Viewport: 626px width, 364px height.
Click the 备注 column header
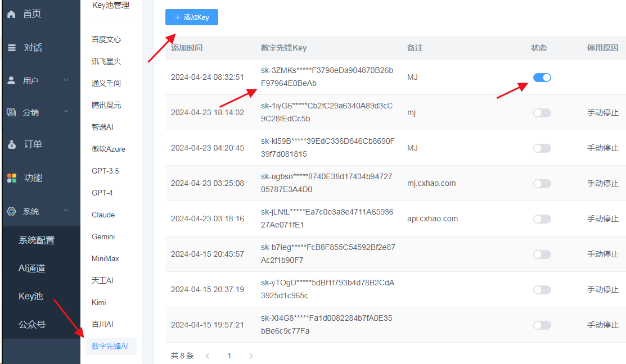tap(415, 48)
